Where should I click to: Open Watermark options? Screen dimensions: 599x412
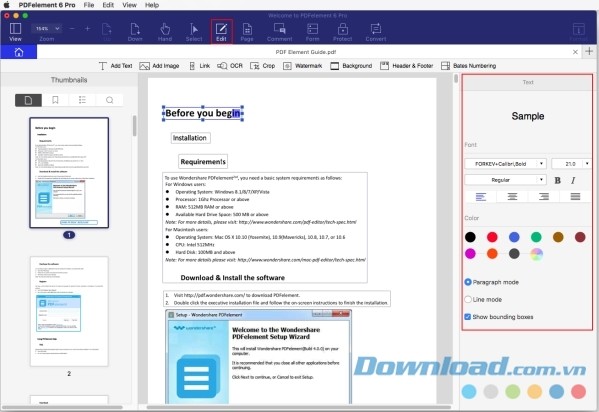click(303, 66)
